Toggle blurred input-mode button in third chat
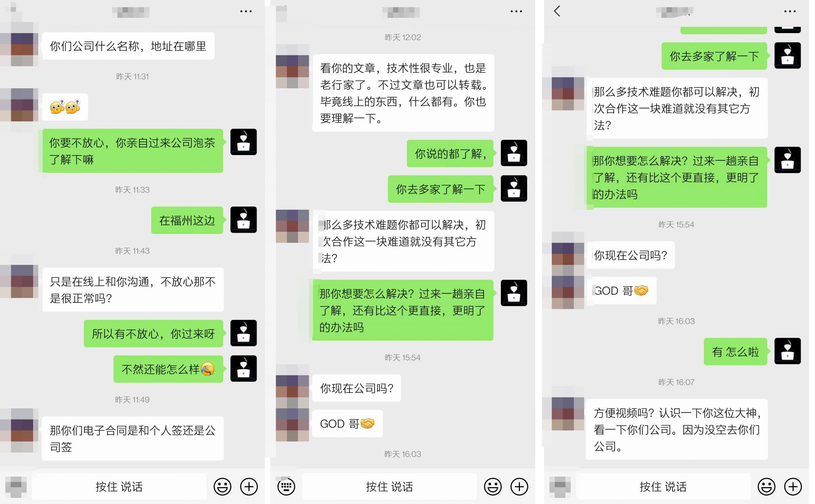This screenshot has height=504, width=815. pos(560,487)
